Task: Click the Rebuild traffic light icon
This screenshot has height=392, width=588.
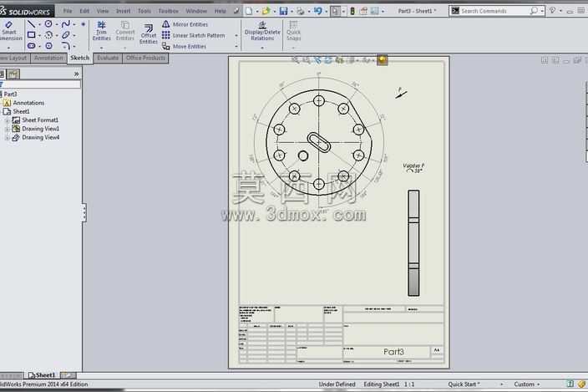Action: [352, 11]
